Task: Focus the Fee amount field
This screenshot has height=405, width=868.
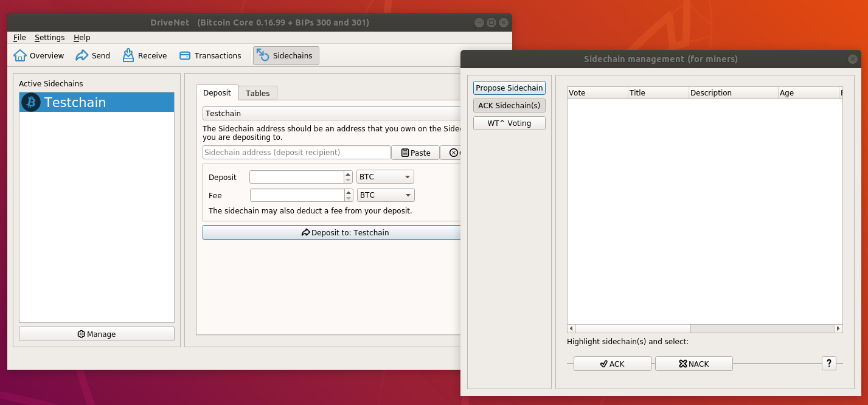Action: (x=297, y=195)
